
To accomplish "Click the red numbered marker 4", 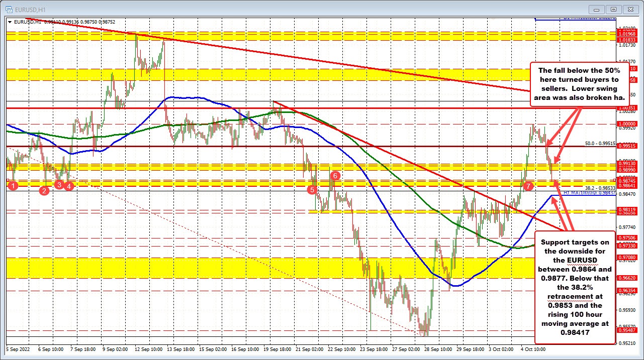I will coord(69,186).
